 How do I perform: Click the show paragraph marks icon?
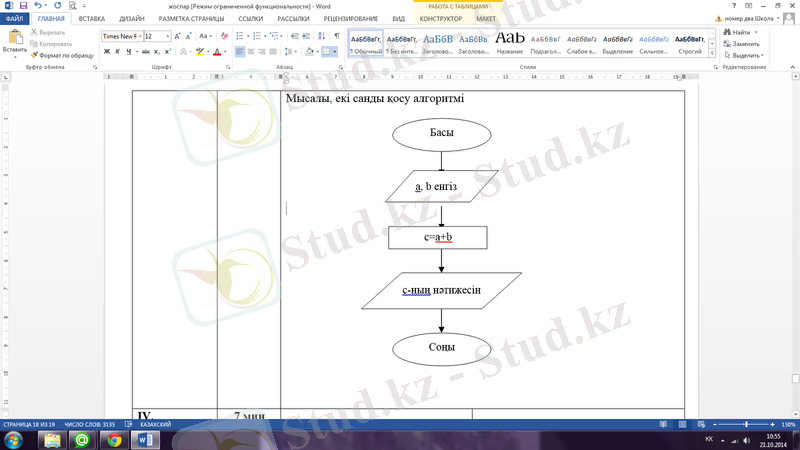click(336, 36)
